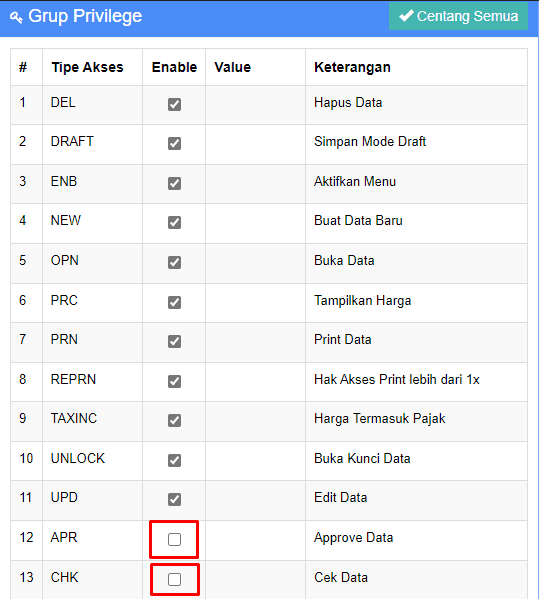539x599 pixels.
Task: Click the Value cell in the DEL row
Action: click(256, 105)
